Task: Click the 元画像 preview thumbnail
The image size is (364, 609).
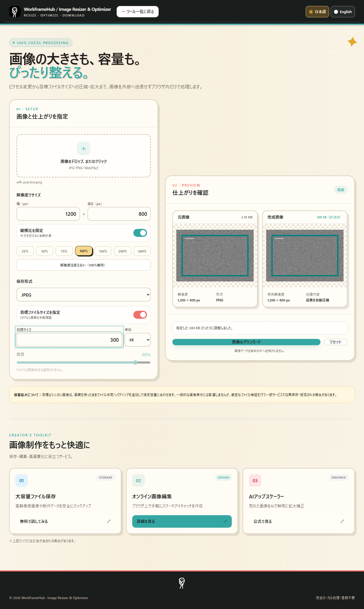Action: point(215,256)
